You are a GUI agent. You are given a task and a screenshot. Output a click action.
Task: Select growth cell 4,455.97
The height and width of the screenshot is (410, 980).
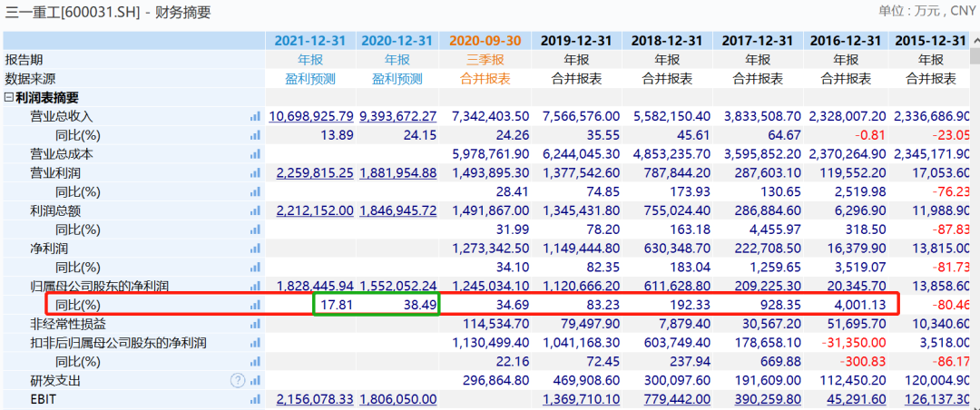click(776, 229)
